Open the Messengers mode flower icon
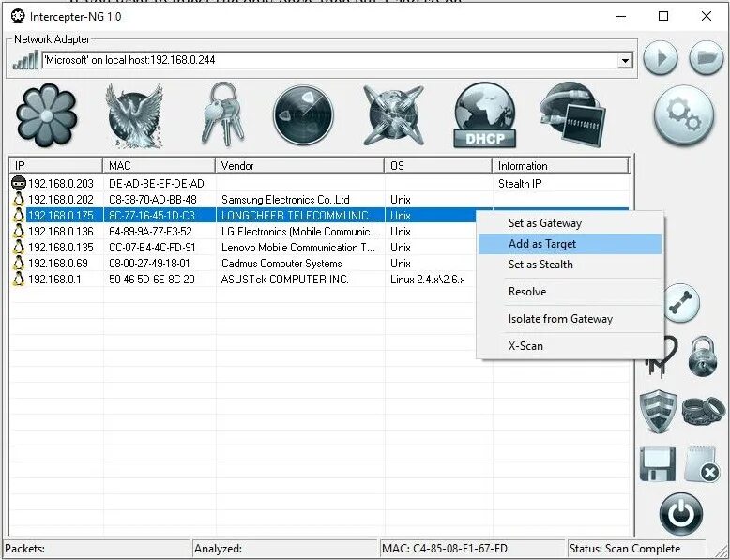 (x=46, y=115)
